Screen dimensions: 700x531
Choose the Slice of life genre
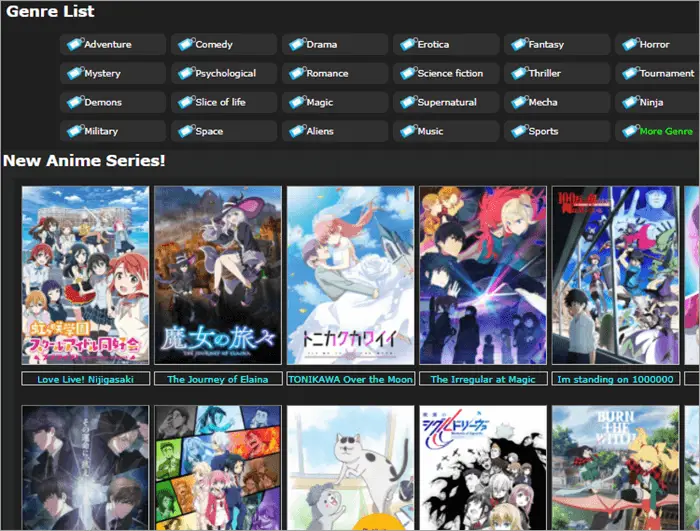(x=220, y=103)
